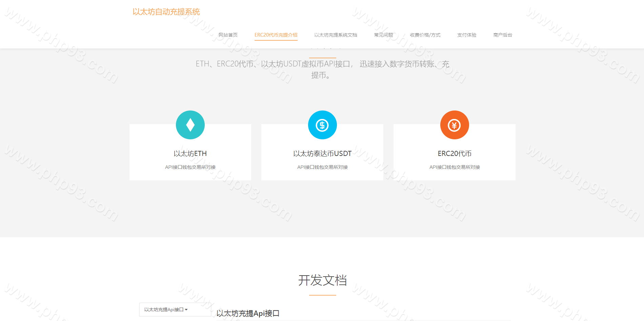
Task: Navigate to 支付体验
Action: [x=467, y=35]
